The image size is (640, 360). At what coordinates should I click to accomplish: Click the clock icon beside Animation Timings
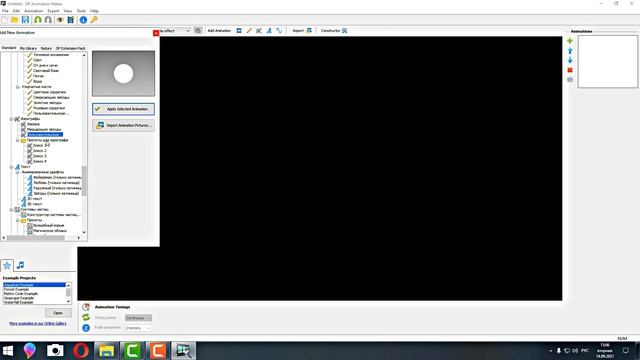point(86,307)
